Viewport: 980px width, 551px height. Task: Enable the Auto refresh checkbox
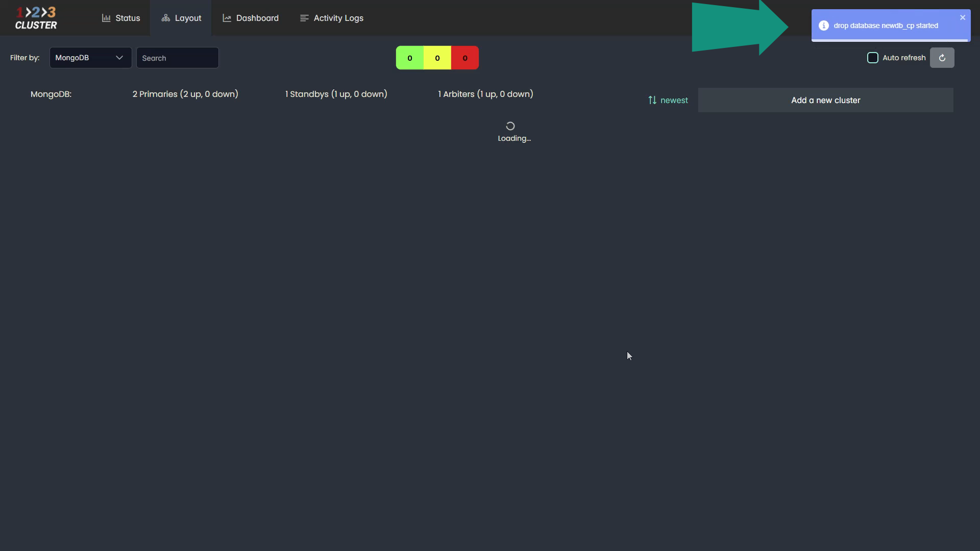(873, 58)
